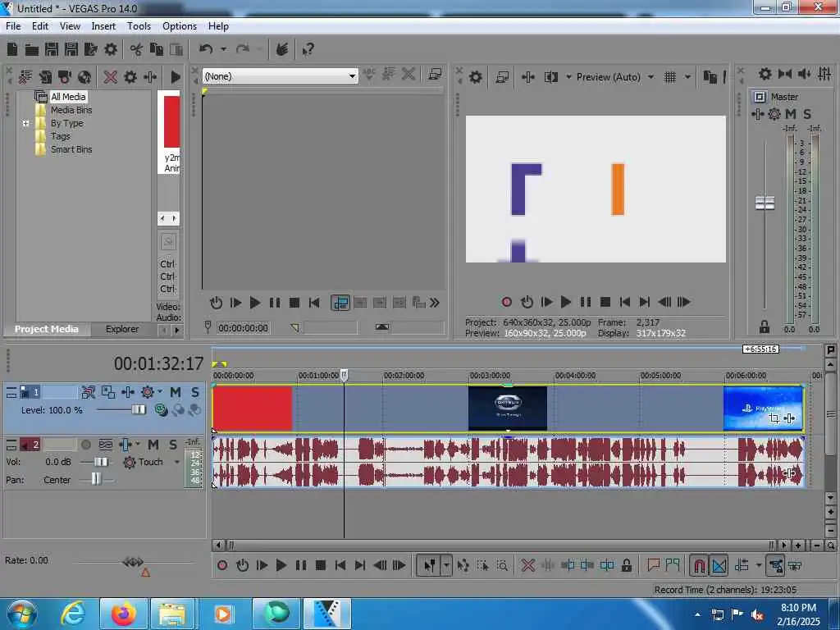Image resolution: width=840 pixels, height=630 pixels.
Task: Mute audio track 2 with M button
Action: click(153, 445)
